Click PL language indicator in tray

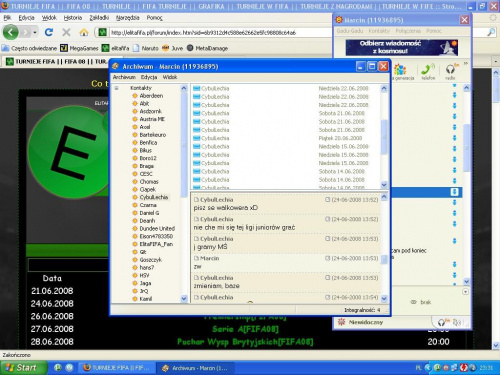(418, 368)
